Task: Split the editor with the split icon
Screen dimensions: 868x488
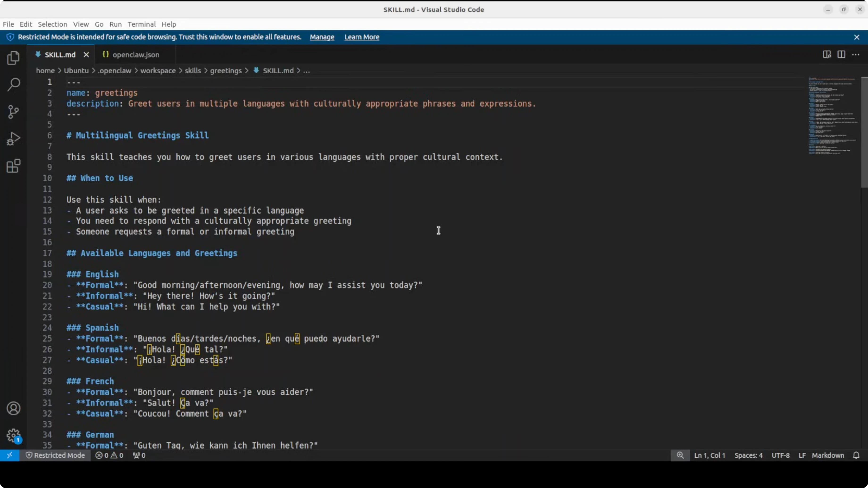Action: [841, 54]
